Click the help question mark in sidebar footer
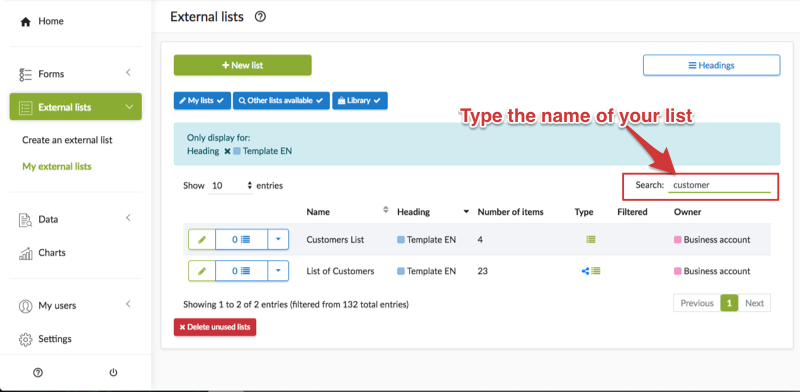 click(37, 373)
